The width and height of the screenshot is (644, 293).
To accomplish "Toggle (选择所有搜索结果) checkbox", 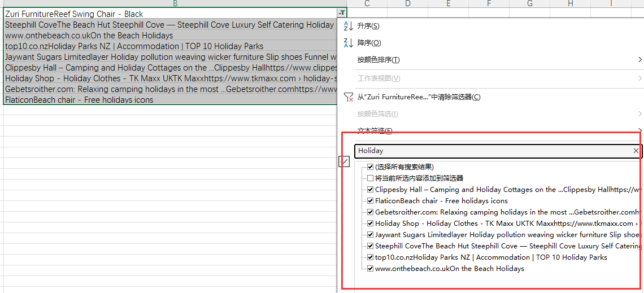I will pos(371,167).
